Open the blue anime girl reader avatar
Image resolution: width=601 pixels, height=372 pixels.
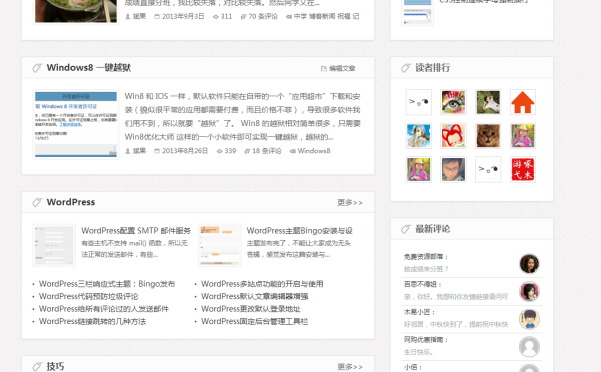coord(419,136)
